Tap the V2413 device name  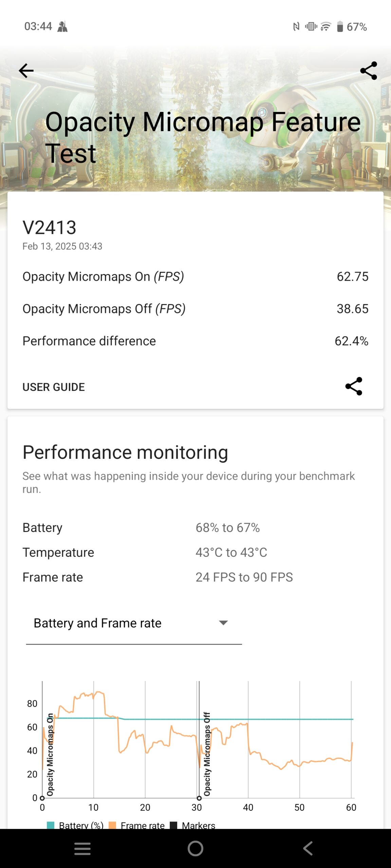pos(50,227)
